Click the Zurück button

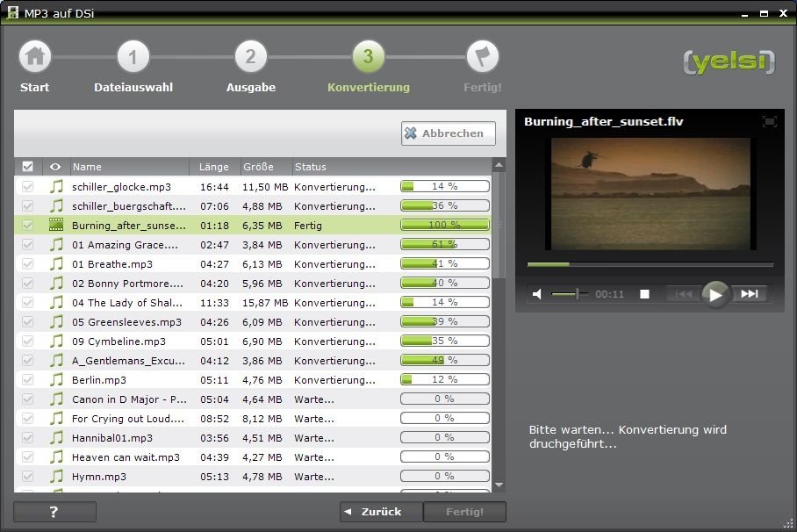click(380, 511)
